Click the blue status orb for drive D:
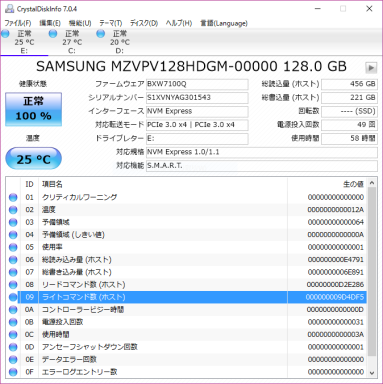The width and height of the screenshot is (383, 384). click(101, 34)
